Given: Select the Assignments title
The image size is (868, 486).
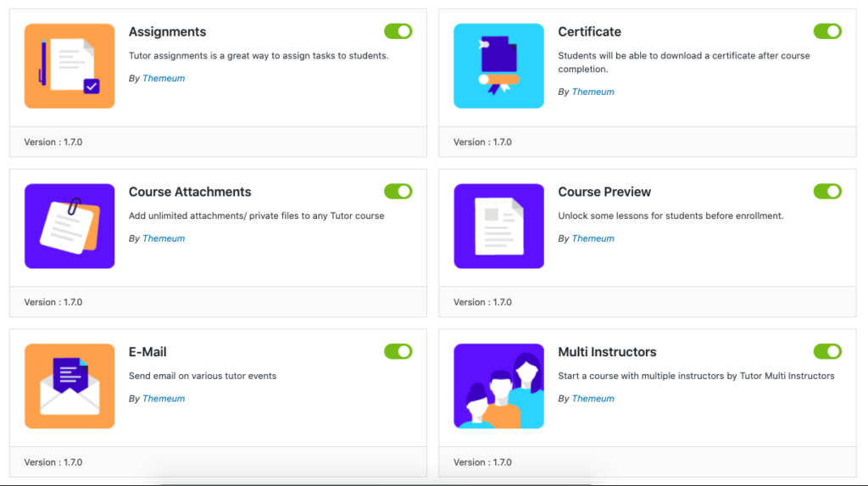Looking at the screenshot, I should (x=167, y=32).
